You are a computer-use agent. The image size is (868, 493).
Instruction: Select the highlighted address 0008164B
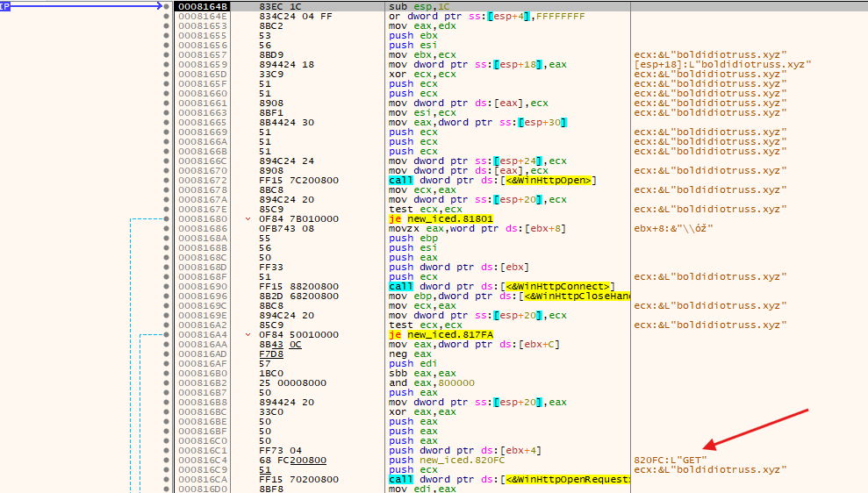click(x=203, y=7)
